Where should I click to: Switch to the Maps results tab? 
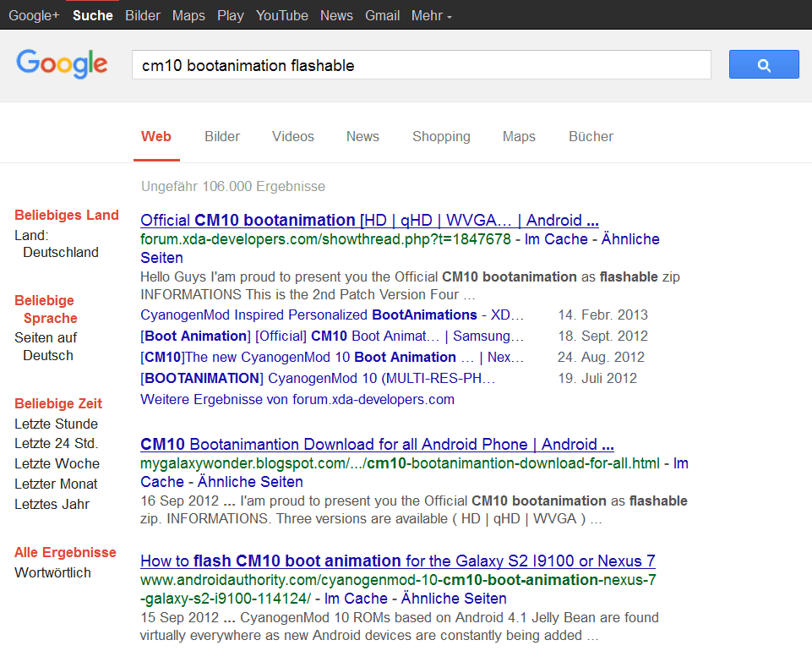point(519,137)
